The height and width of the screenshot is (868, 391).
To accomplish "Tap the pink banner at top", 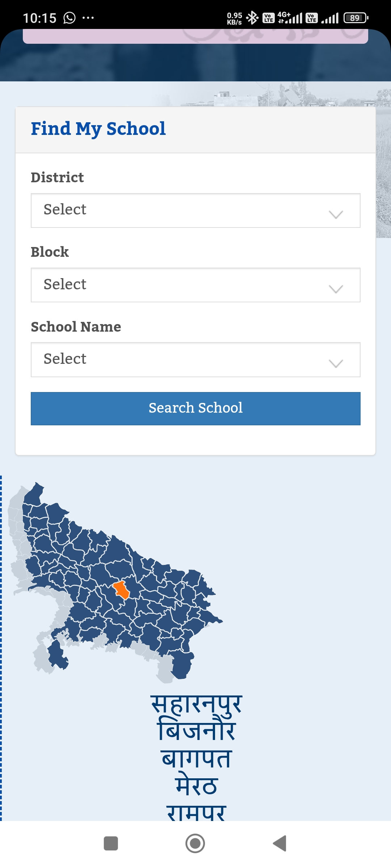I will pyautogui.click(x=195, y=36).
